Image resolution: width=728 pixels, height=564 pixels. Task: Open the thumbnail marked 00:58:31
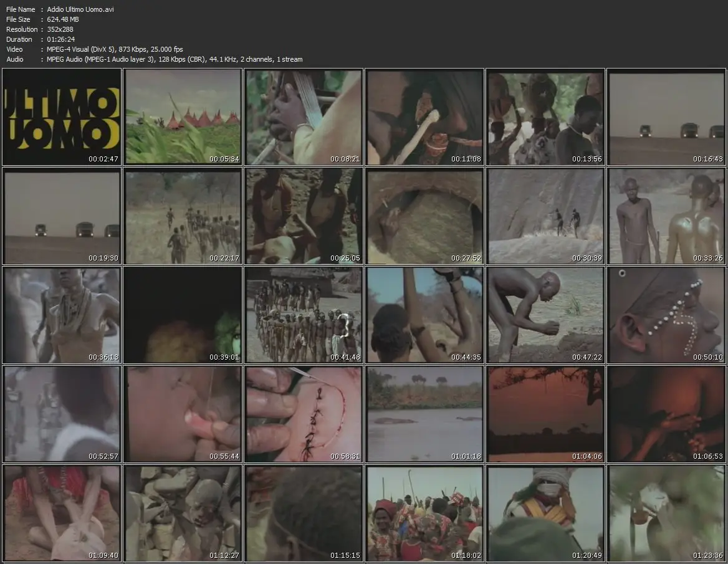[304, 414]
